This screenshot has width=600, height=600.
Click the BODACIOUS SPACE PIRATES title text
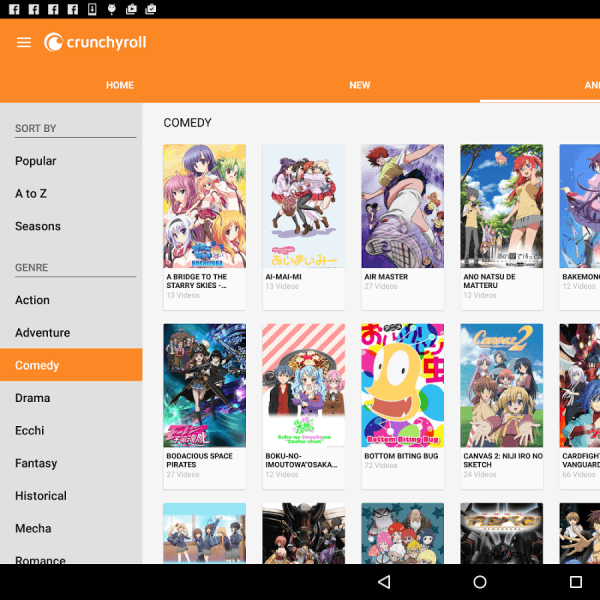click(x=199, y=460)
